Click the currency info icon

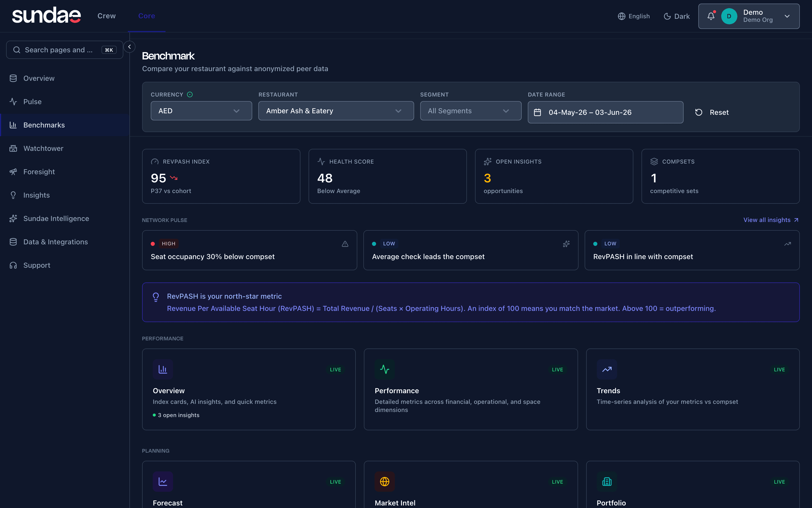pos(190,94)
